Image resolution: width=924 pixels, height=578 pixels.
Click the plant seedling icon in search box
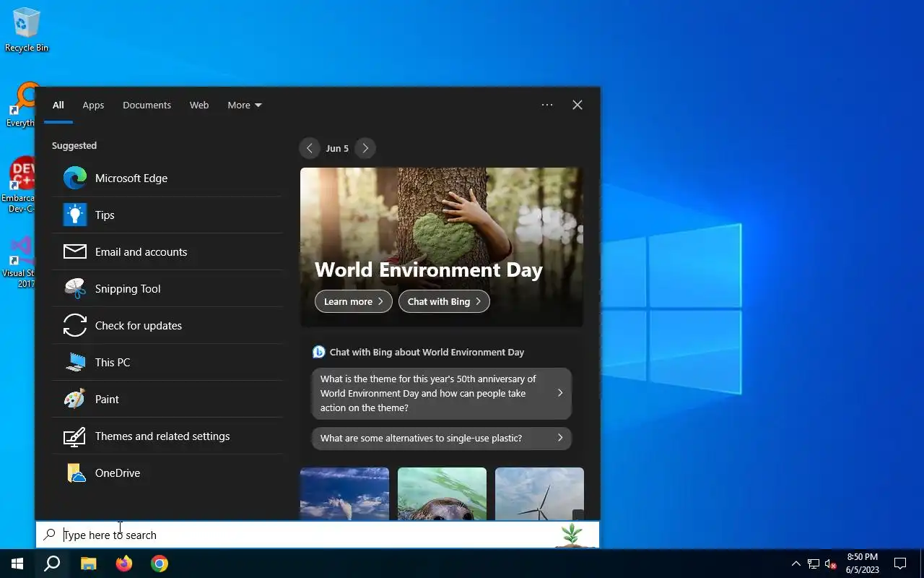pos(572,535)
